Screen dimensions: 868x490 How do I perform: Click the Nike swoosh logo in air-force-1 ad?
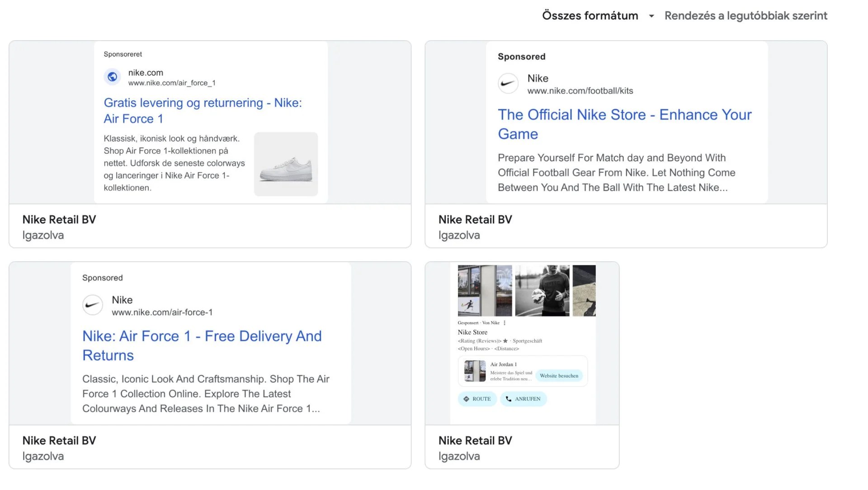coord(93,305)
